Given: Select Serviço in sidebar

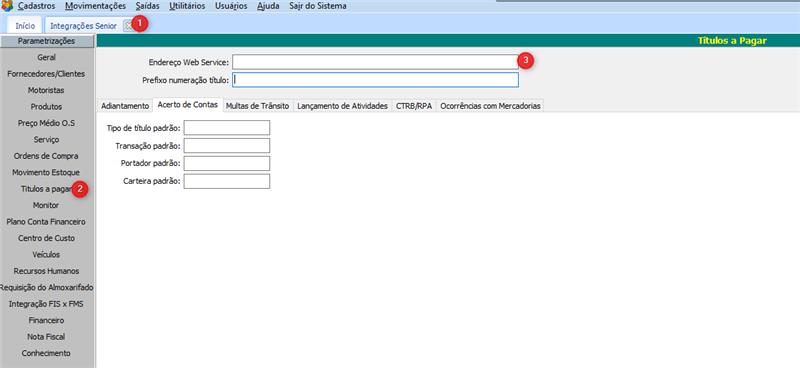Looking at the screenshot, I should (x=46, y=139).
